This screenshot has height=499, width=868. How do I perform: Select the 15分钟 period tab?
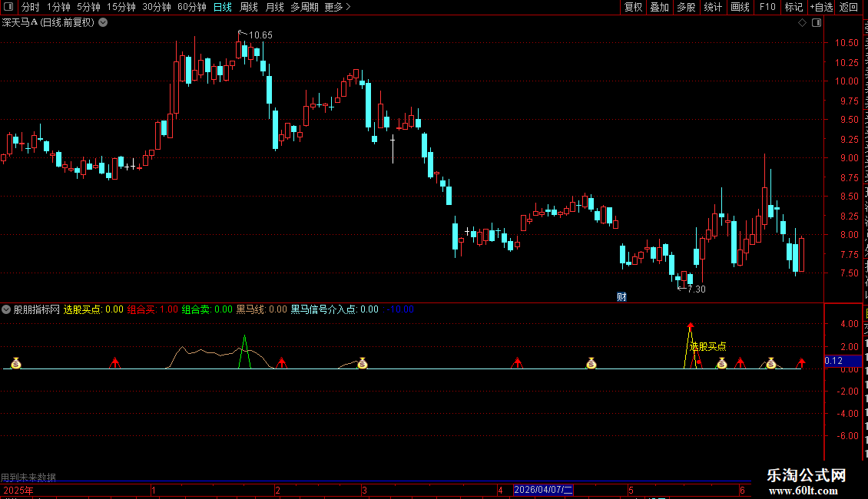121,7
